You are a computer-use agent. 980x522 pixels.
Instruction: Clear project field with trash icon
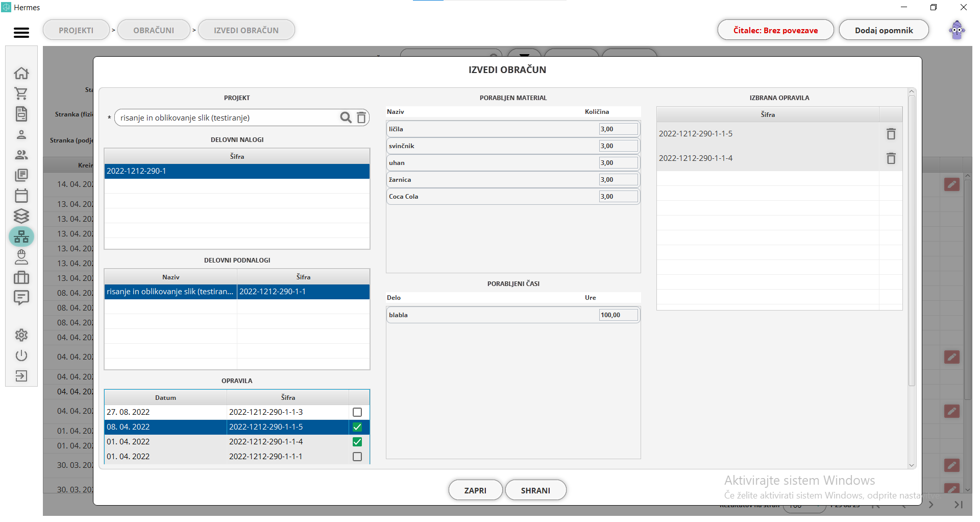point(361,117)
